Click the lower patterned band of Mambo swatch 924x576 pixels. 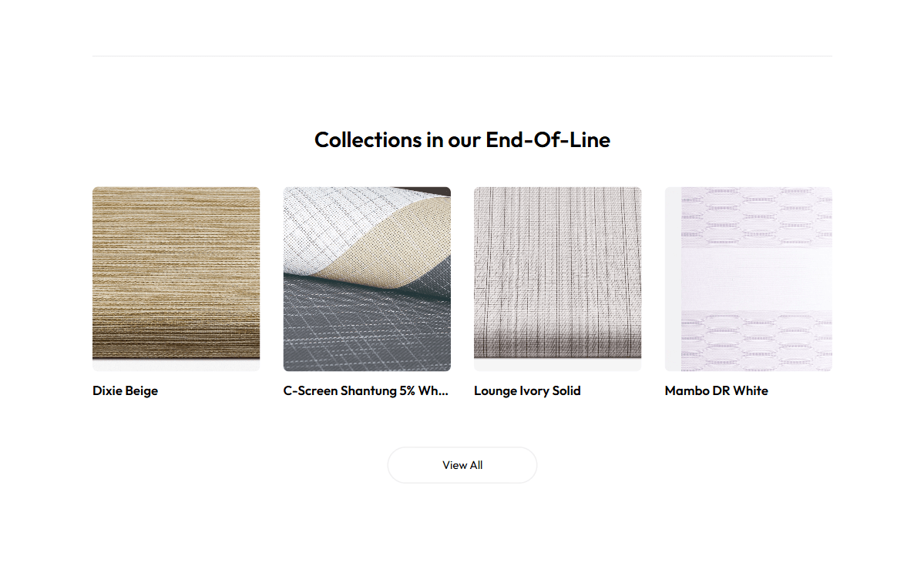point(755,339)
